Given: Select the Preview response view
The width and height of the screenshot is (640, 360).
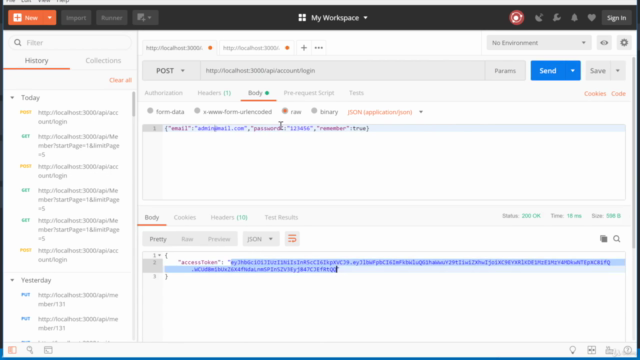Looking at the screenshot, I should point(219,239).
